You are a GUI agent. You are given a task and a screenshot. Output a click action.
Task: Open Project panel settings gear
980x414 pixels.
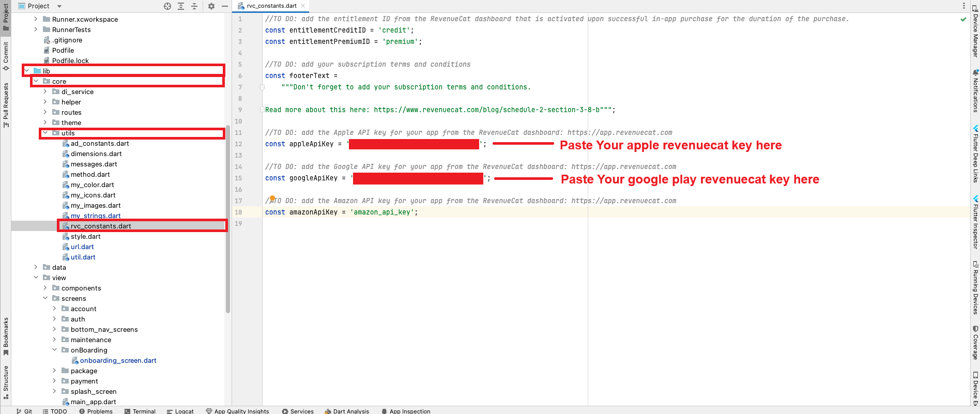click(211, 6)
